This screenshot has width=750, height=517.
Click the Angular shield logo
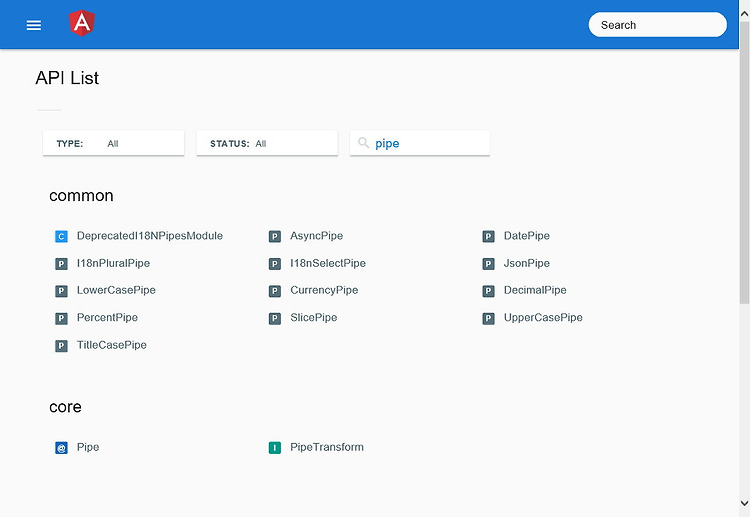[82, 23]
